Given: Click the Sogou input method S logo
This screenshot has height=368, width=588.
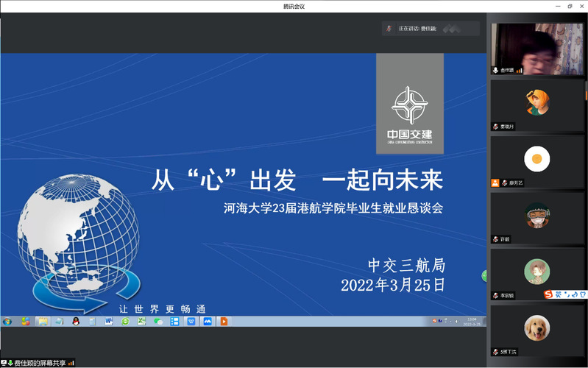Looking at the screenshot, I should click(x=548, y=294).
